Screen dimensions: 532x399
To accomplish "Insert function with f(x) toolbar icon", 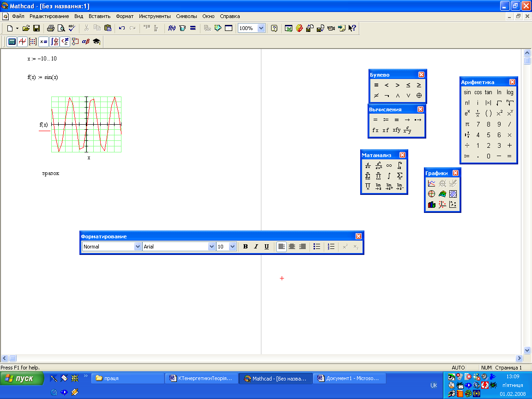I will pyautogui.click(x=172, y=28).
